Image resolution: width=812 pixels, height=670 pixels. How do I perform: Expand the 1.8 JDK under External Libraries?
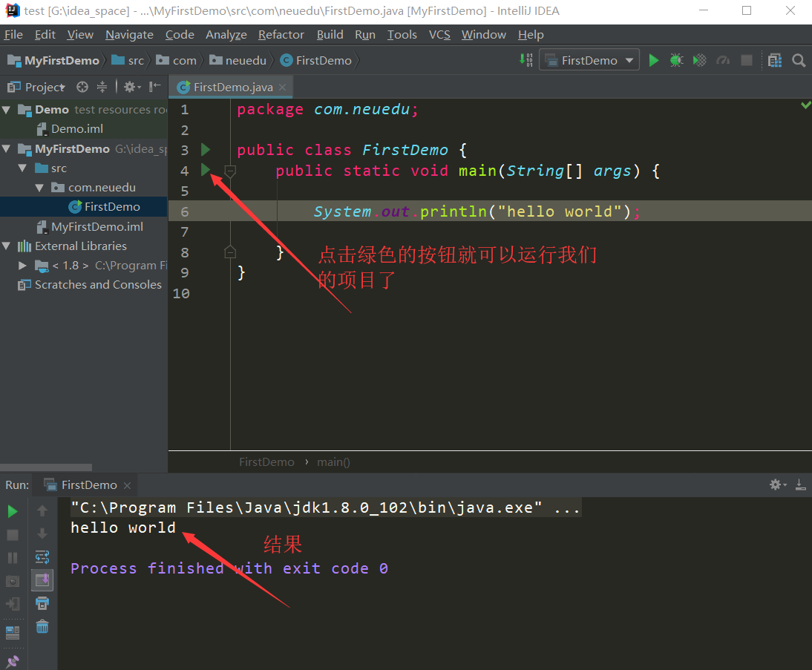click(x=22, y=265)
